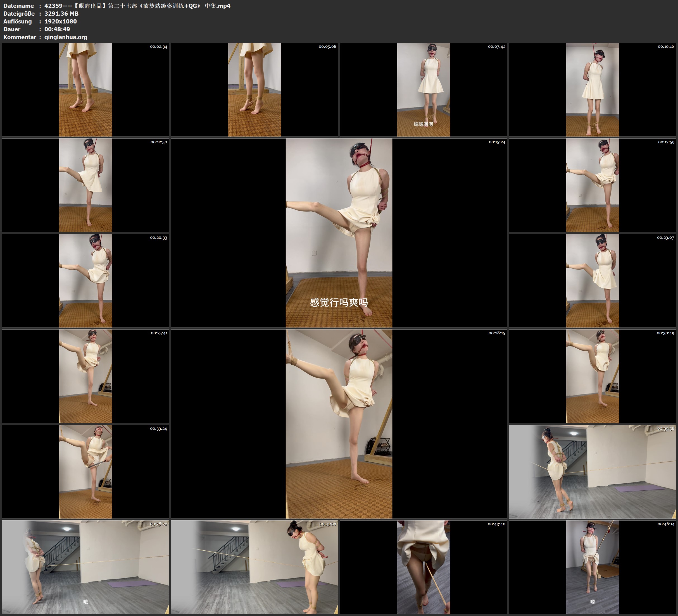Image resolution: width=678 pixels, height=616 pixels.
Task: Open the frame marked 00:25:41
Action: [85, 376]
